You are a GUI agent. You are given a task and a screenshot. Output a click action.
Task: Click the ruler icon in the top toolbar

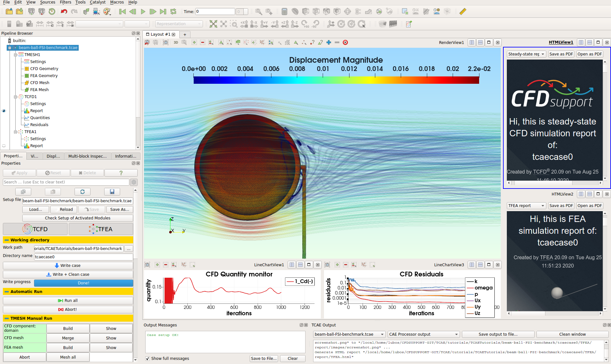463,12
